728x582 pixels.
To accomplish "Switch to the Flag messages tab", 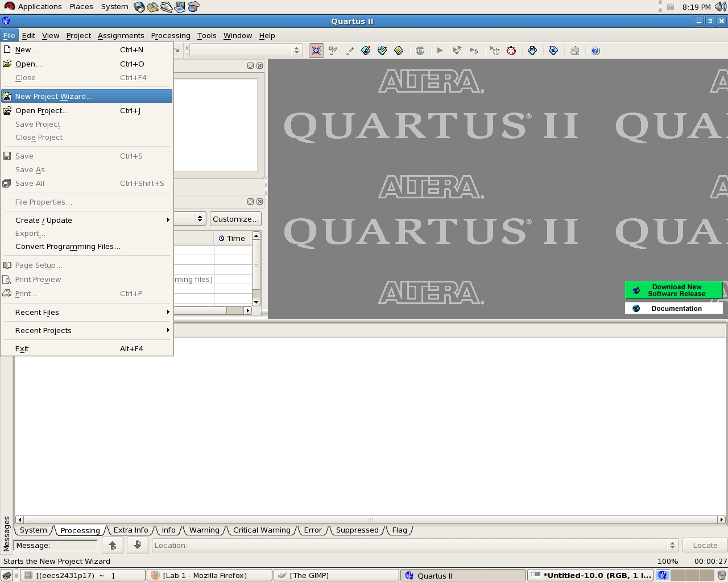I will [x=400, y=530].
